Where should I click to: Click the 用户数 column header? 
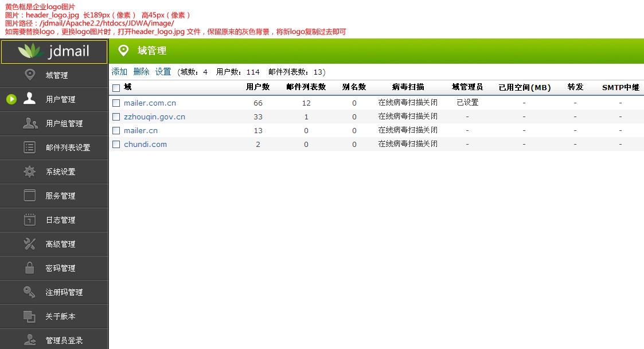(x=258, y=87)
